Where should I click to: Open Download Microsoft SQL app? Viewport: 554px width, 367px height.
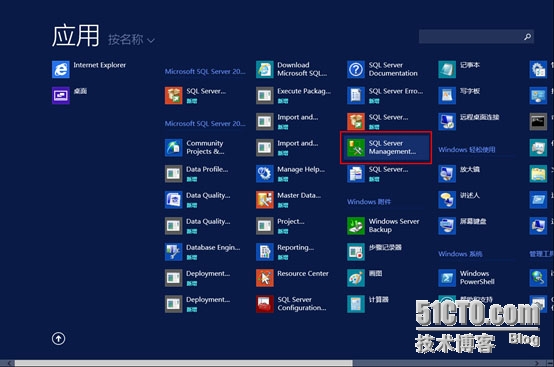tap(292, 69)
